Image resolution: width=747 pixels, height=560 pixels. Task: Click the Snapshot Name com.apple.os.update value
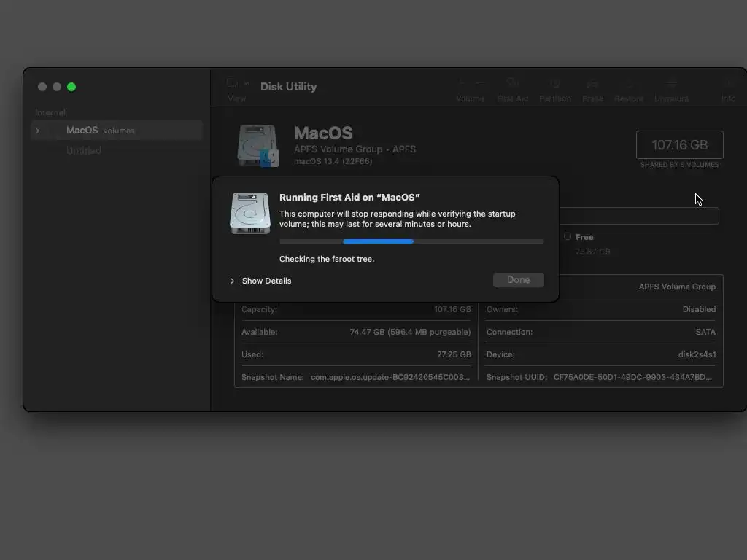pos(390,377)
